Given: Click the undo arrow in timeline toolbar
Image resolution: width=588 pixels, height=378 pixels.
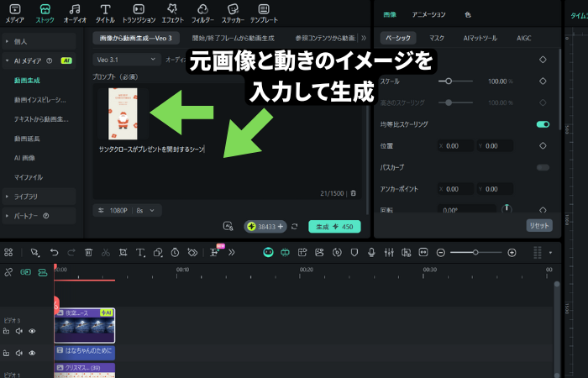Looking at the screenshot, I should [54, 252].
